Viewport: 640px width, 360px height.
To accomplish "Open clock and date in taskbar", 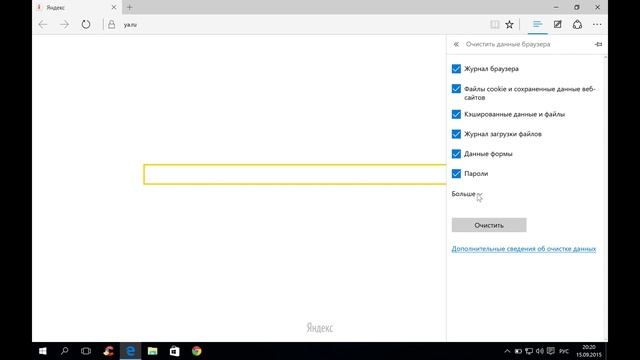I will click(x=589, y=351).
